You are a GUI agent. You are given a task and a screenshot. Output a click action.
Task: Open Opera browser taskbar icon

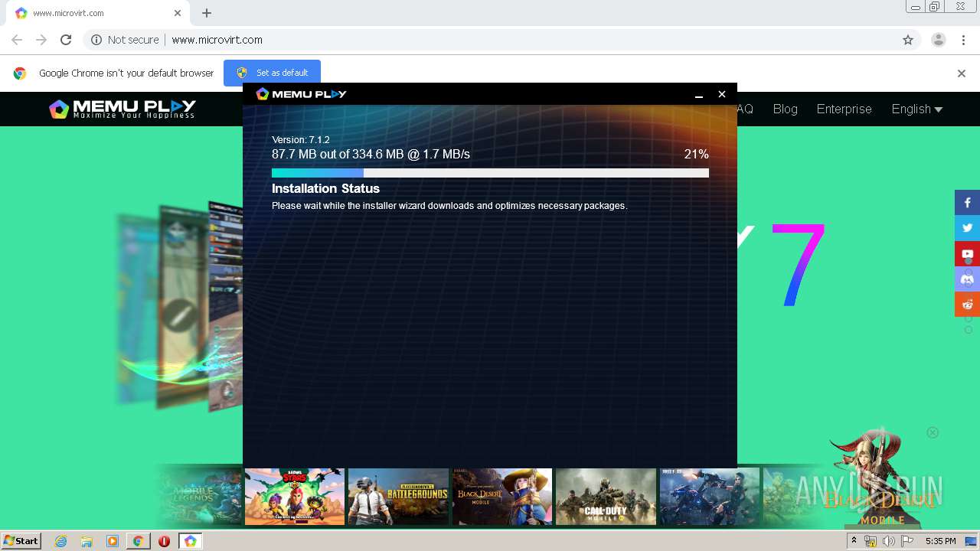pos(164,541)
